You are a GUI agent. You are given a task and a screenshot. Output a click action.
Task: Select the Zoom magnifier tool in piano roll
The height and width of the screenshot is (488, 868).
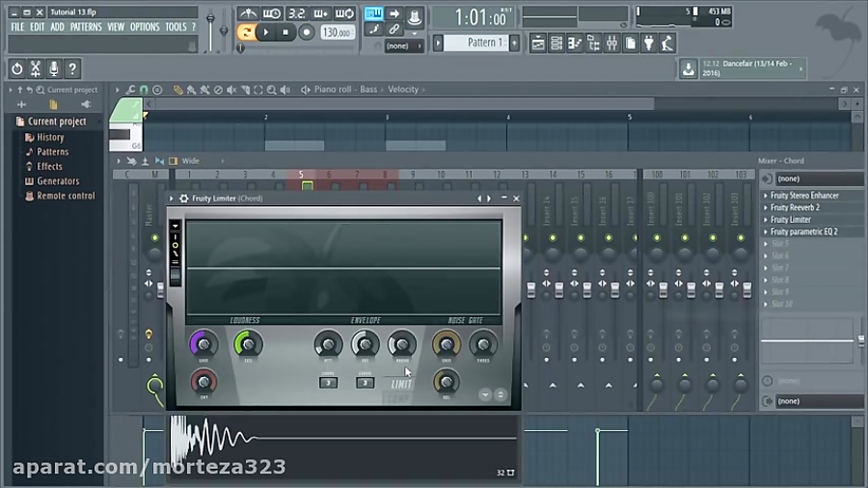click(272, 90)
